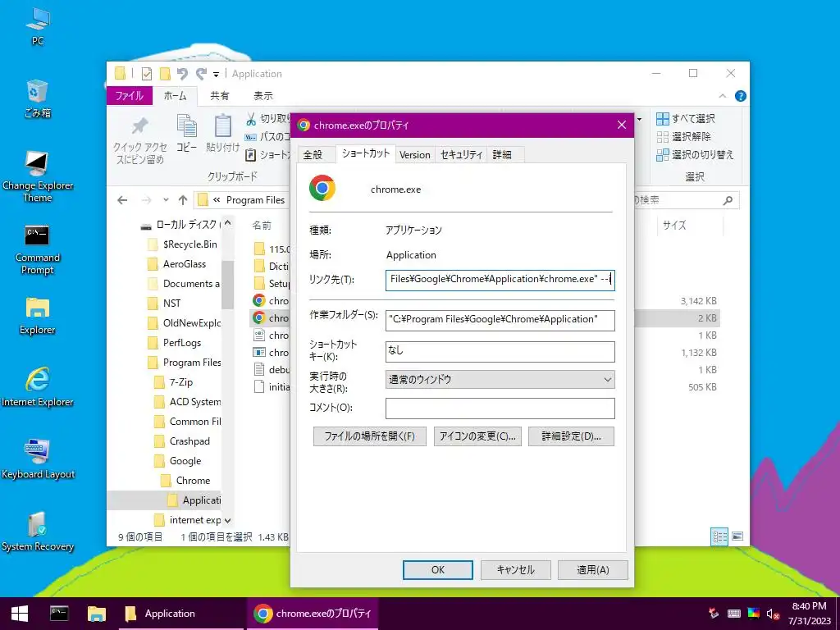Click the muted speaker tray icon
Screen dimensions: 840x630
click(x=773, y=614)
